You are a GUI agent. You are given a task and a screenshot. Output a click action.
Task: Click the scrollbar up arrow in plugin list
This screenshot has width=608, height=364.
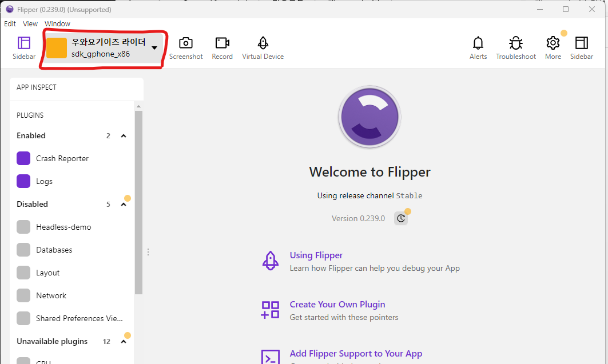tap(138, 106)
